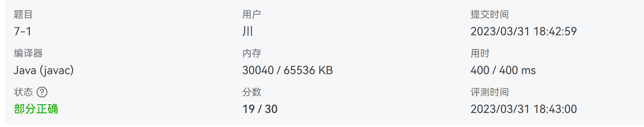Viewport: 644px width, 127px height.
Task: Select the 部分正确 status text
Action: [x=36, y=109]
